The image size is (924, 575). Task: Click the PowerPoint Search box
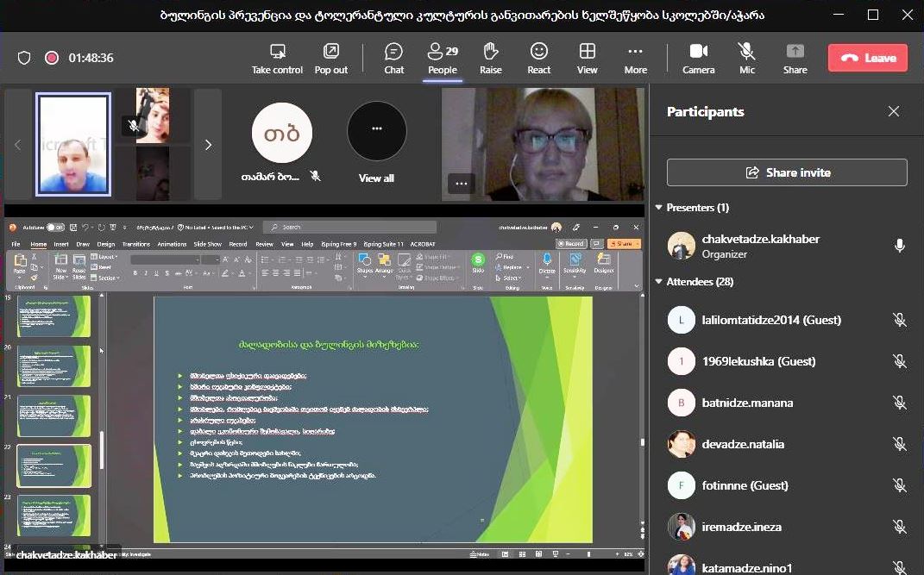tap(349, 228)
